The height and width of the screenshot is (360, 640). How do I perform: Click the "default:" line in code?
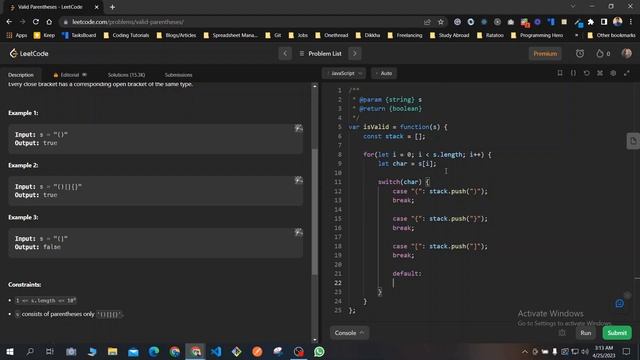pos(407,273)
